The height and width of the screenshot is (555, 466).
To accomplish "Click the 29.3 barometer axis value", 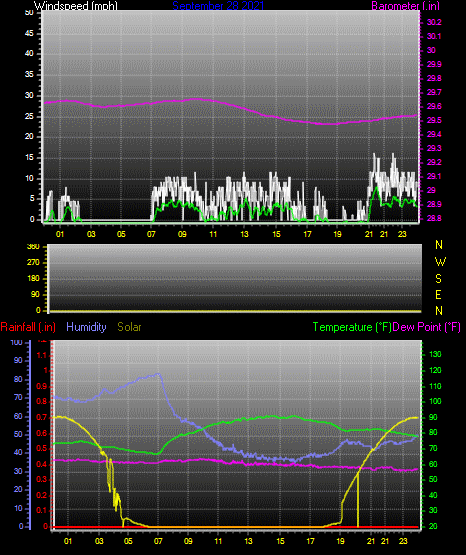I will click(x=434, y=148).
